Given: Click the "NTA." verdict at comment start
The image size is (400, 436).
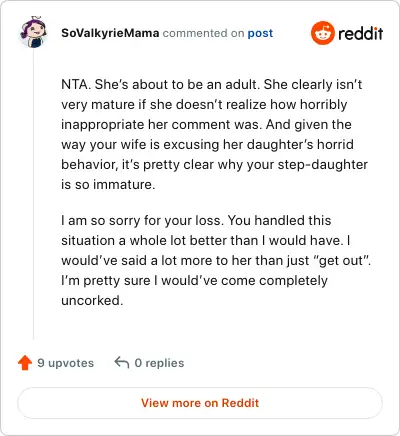Looking at the screenshot, I should (76, 84).
